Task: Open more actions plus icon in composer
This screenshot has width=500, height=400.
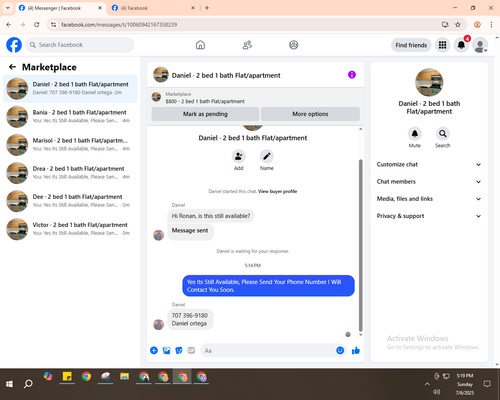Action: pyautogui.click(x=154, y=350)
